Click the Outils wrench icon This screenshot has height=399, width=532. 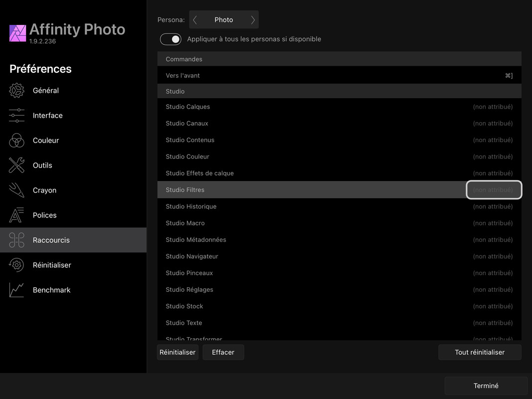click(16, 165)
